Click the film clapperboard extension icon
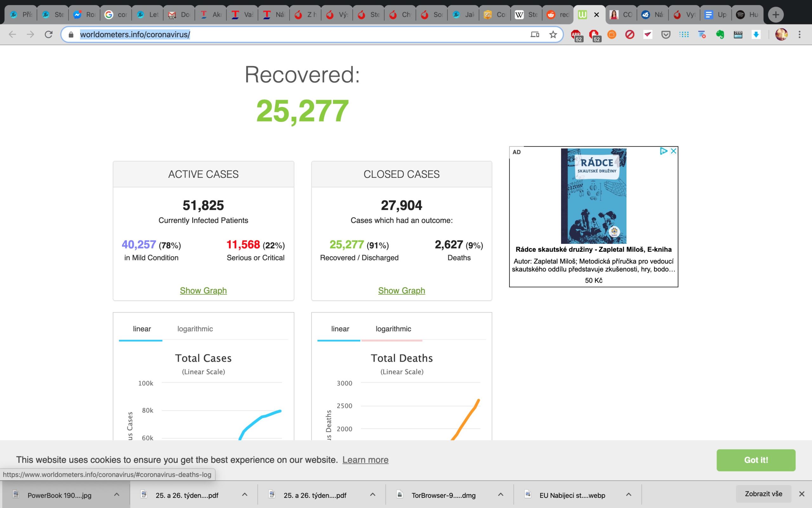Image resolution: width=812 pixels, height=508 pixels. (738, 34)
